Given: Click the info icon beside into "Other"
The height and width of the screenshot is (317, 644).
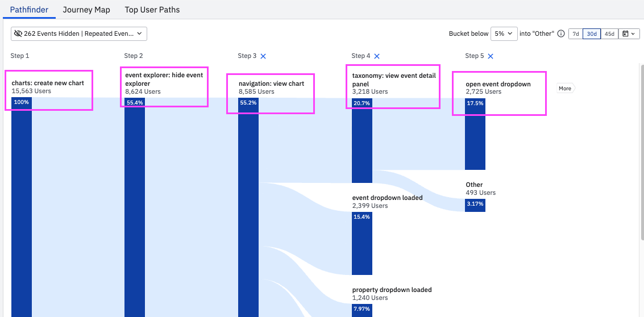Looking at the screenshot, I should pos(561,34).
